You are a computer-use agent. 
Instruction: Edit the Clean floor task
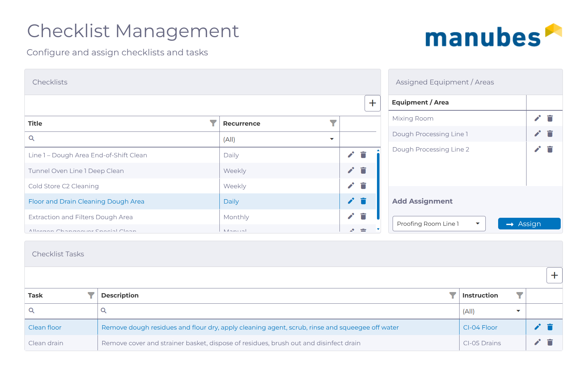pos(537,327)
